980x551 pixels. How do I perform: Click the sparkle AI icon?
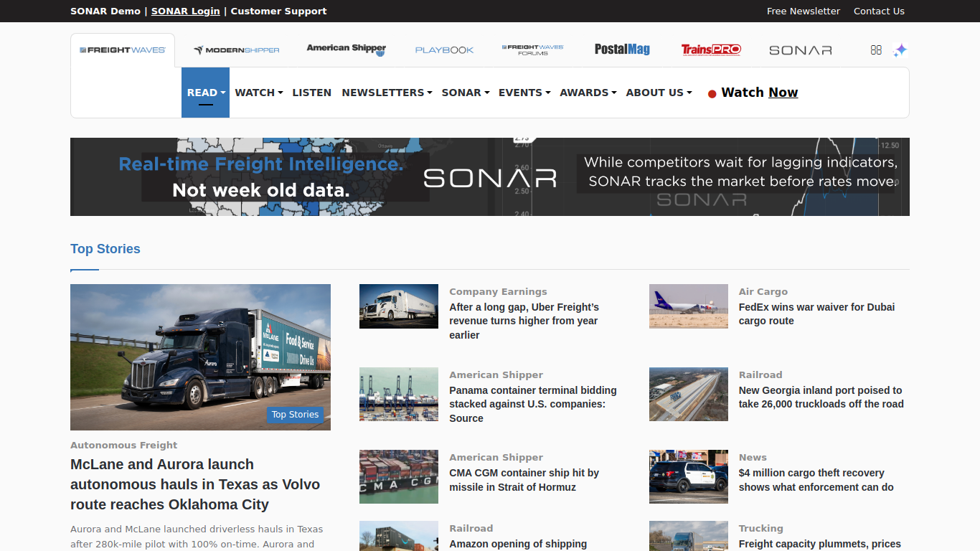(x=900, y=50)
